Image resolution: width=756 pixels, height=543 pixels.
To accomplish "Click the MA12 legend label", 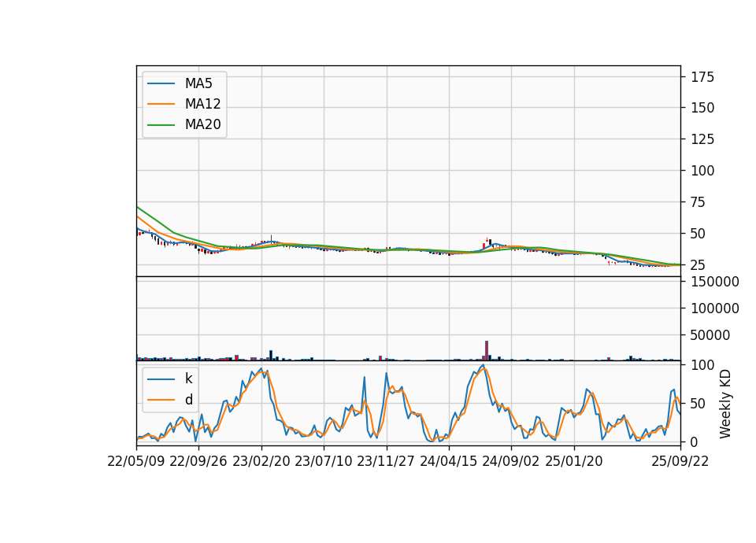I will pos(202,104).
